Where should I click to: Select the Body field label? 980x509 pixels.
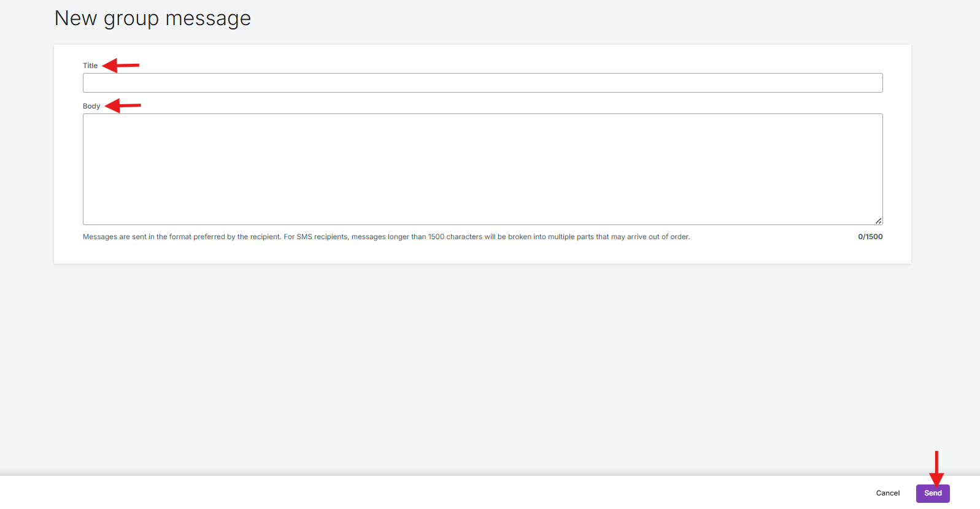(91, 106)
